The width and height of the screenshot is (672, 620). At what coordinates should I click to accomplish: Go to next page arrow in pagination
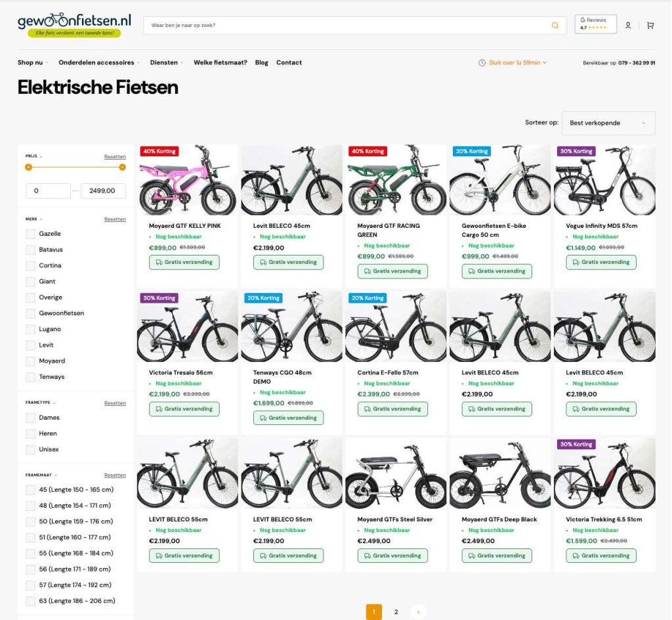click(418, 612)
